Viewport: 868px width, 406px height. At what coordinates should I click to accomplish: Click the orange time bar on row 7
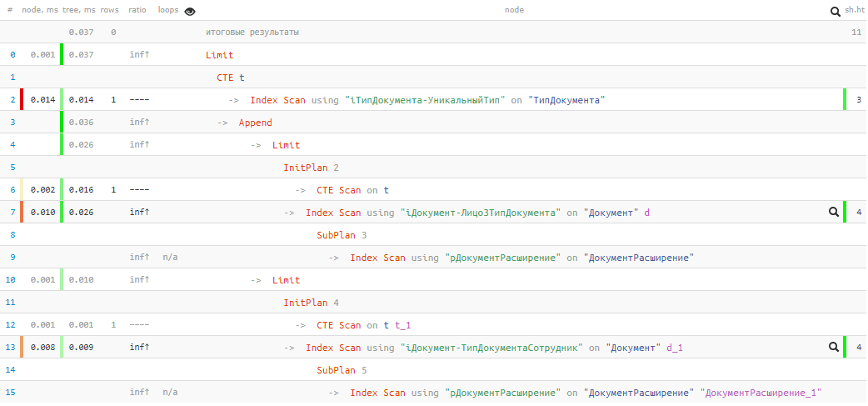pyautogui.click(x=22, y=213)
